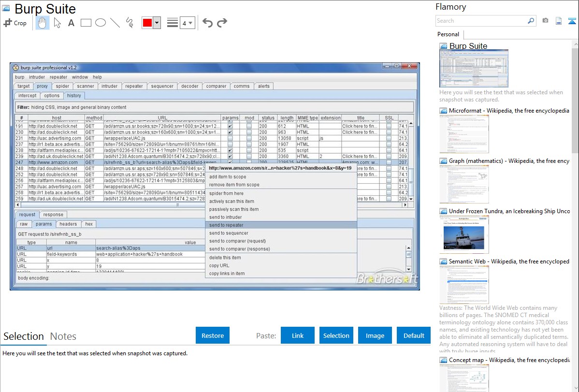This screenshot has width=579, height=392.
Task: Redo the last annotation
Action: pyautogui.click(x=222, y=23)
